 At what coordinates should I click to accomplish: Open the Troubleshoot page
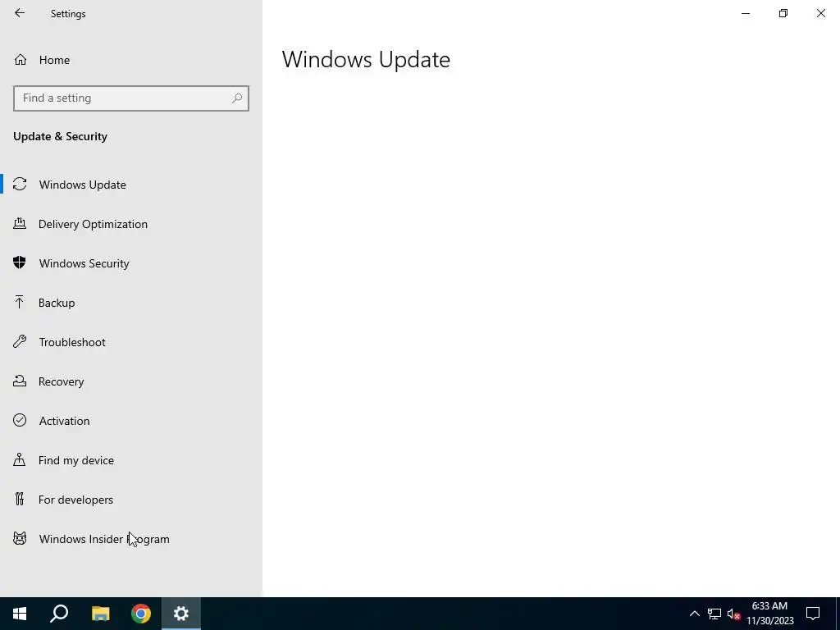pyautogui.click(x=72, y=342)
